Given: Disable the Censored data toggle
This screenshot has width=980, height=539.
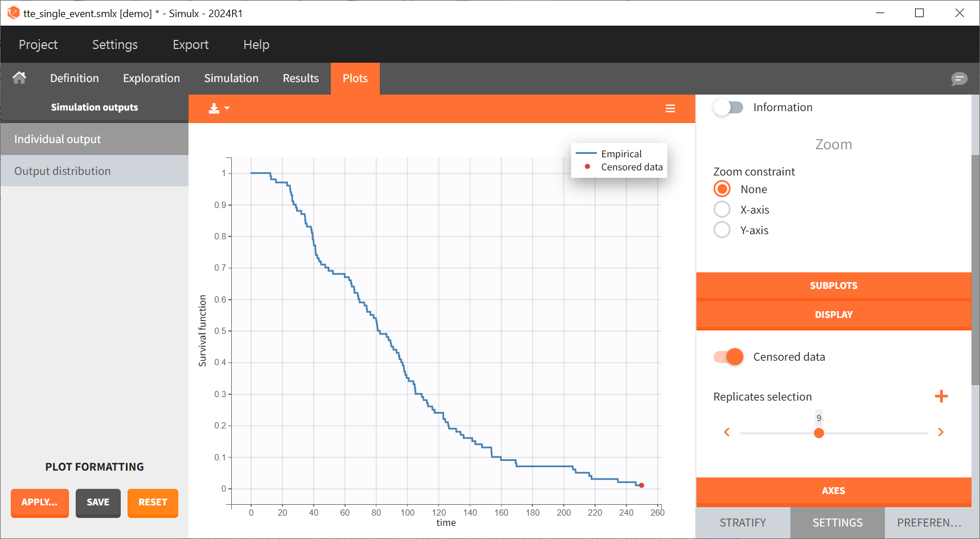Looking at the screenshot, I should [728, 357].
